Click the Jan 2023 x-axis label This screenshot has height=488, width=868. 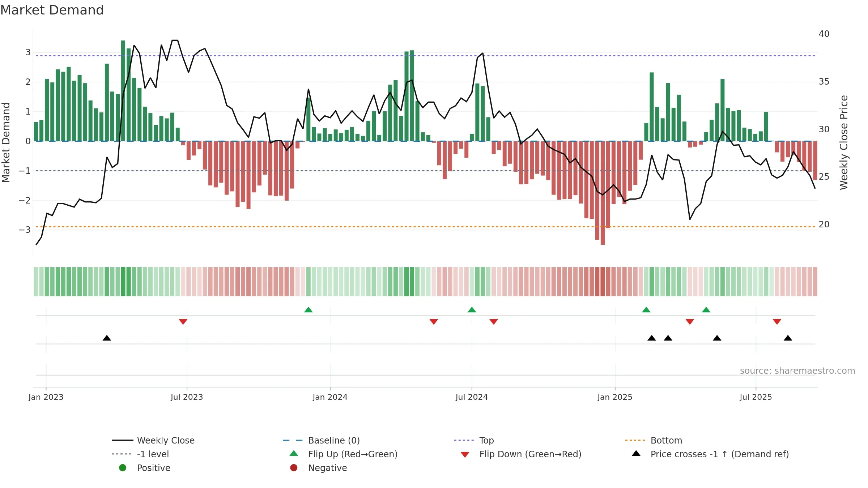[46, 397]
